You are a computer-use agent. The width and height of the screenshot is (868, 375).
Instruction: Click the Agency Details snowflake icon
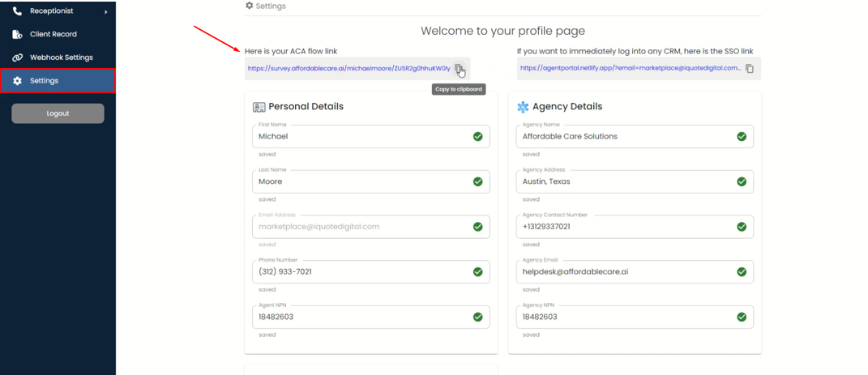[523, 107]
